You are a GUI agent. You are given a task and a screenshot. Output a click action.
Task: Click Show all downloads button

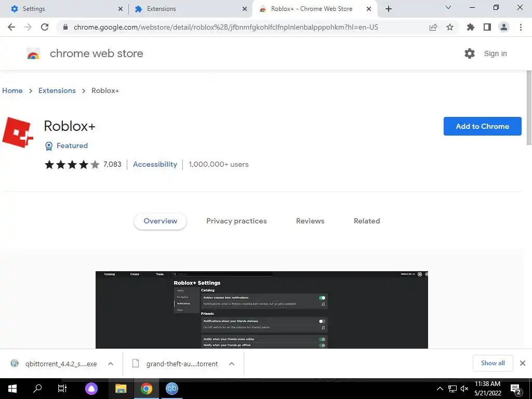493,363
